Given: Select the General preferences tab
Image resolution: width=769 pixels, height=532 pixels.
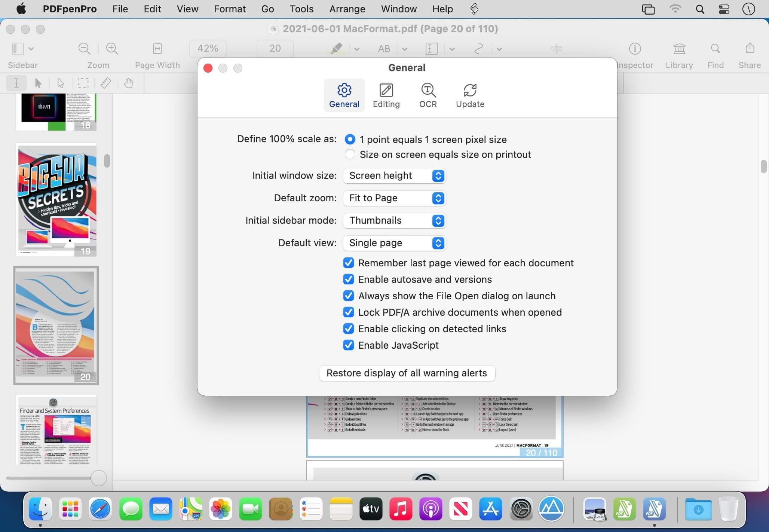Looking at the screenshot, I should coord(344,96).
